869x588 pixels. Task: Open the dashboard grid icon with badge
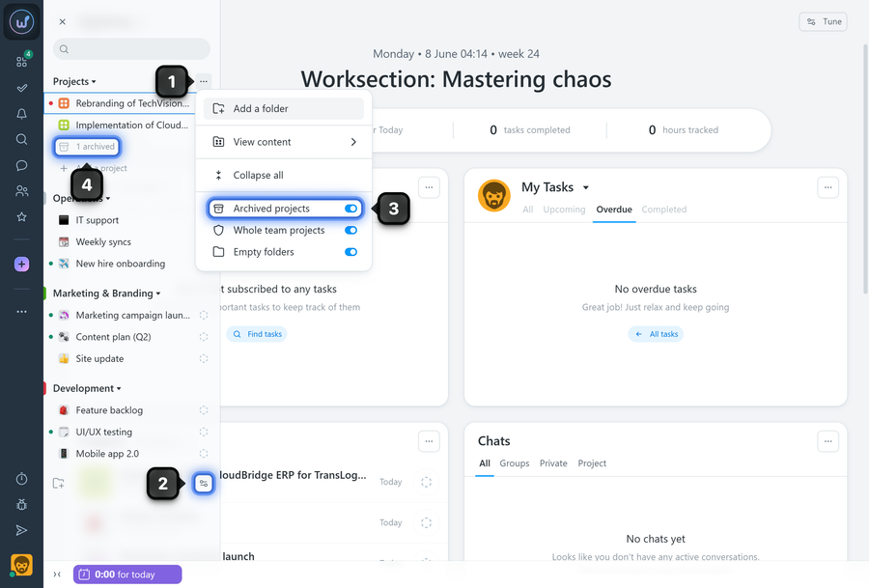pyautogui.click(x=21, y=61)
